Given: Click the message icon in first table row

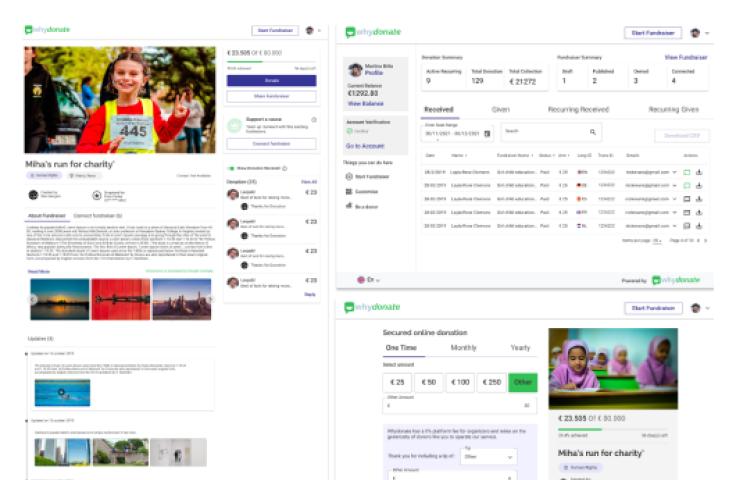Looking at the screenshot, I should point(687,172).
